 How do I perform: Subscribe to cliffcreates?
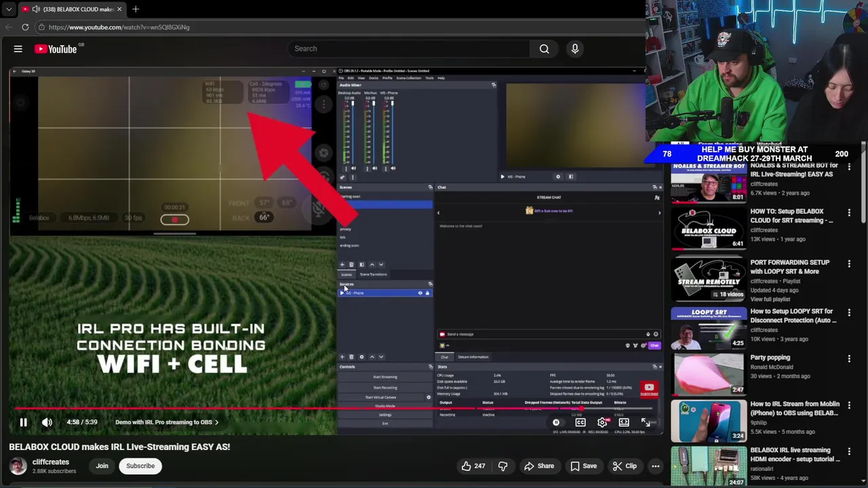click(x=140, y=466)
